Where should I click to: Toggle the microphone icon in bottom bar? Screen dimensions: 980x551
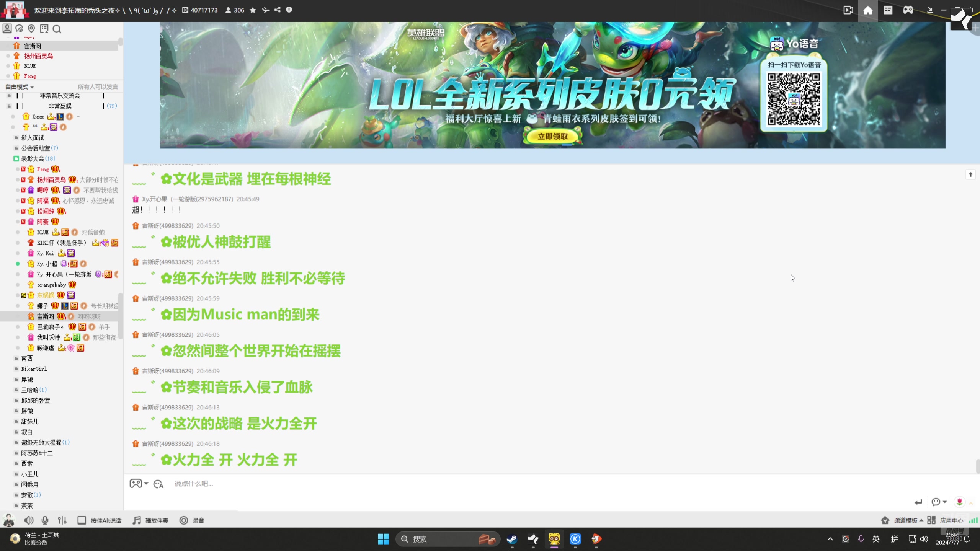click(45, 520)
